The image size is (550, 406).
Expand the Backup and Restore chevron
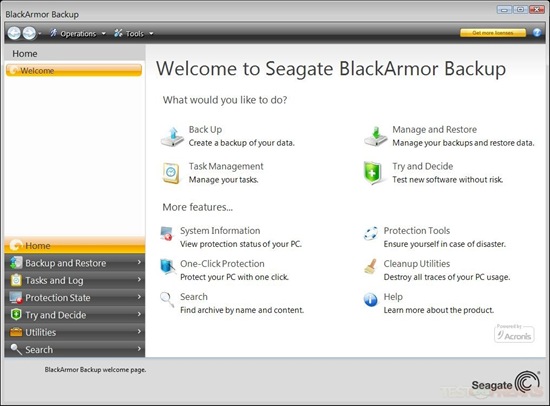tap(139, 262)
